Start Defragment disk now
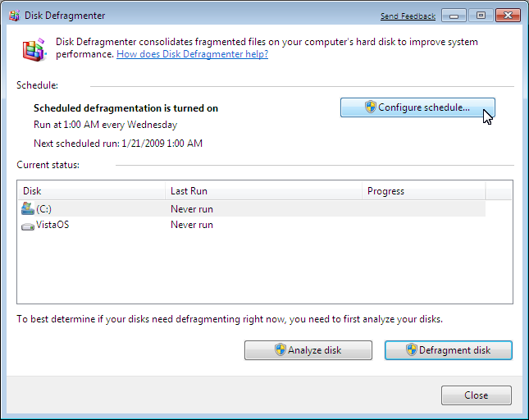 pyautogui.click(x=449, y=350)
